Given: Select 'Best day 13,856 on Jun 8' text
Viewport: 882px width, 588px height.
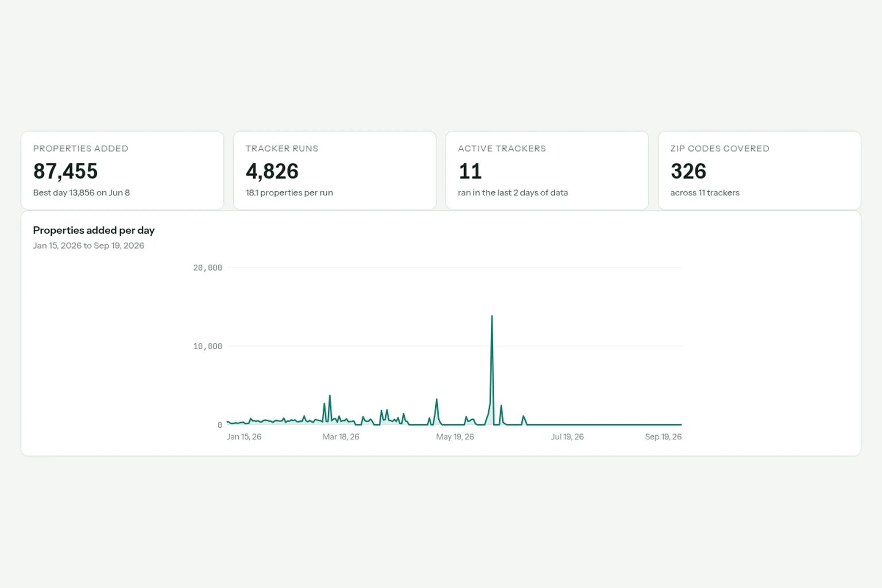Looking at the screenshot, I should click(x=81, y=192).
